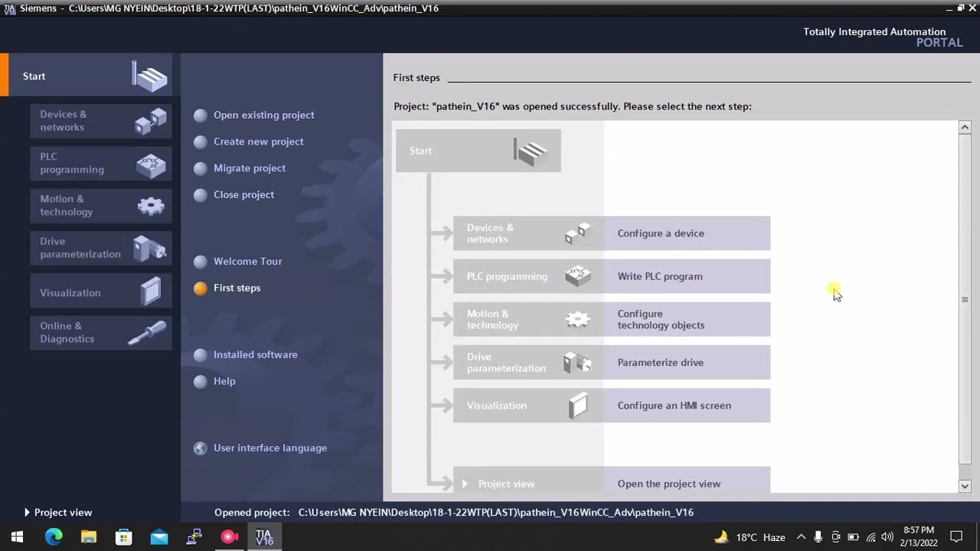
Task: Select the First steps orange bullet
Action: [x=201, y=289]
